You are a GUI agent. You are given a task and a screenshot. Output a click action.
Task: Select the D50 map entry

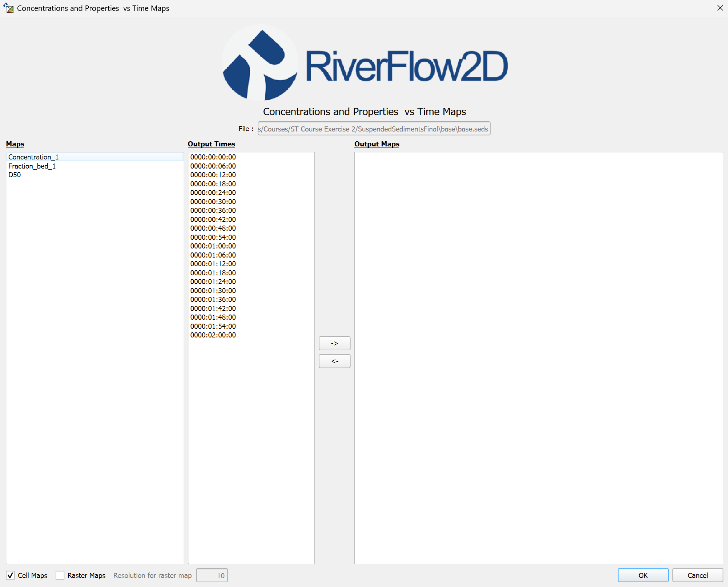15,175
